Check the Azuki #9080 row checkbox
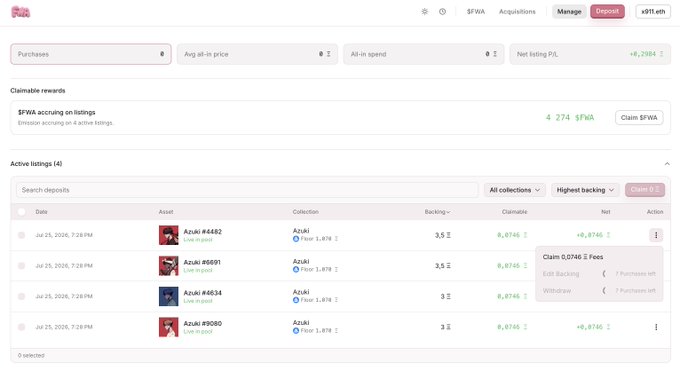This screenshot has height=371, width=680. click(x=21, y=327)
